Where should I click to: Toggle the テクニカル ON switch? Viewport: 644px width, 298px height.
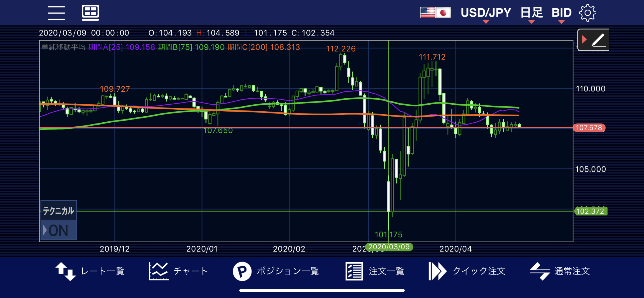[x=58, y=220]
